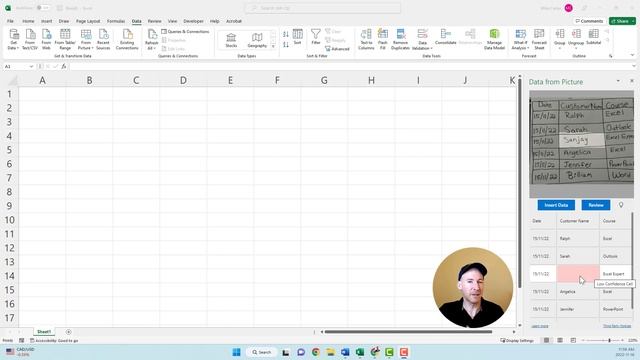Sort descending Z to A
The width and height of the screenshot is (640, 360).
tap(286, 44)
